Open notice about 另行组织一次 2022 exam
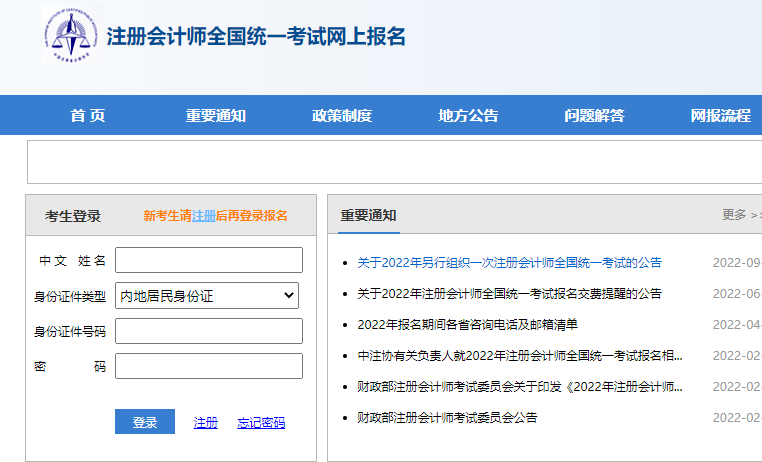Image resolution: width=762 pixels, height=462 pixels. pos(509,263)
